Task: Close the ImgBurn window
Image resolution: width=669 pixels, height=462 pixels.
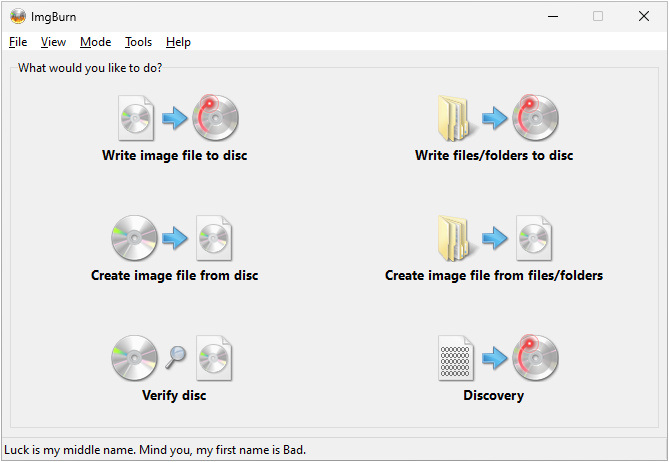Action: 644,16
